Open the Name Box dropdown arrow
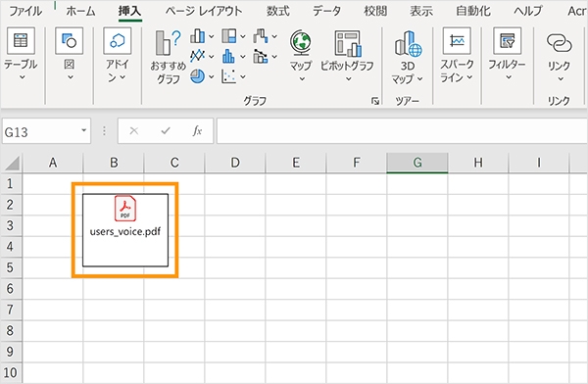 click(83, 130)
